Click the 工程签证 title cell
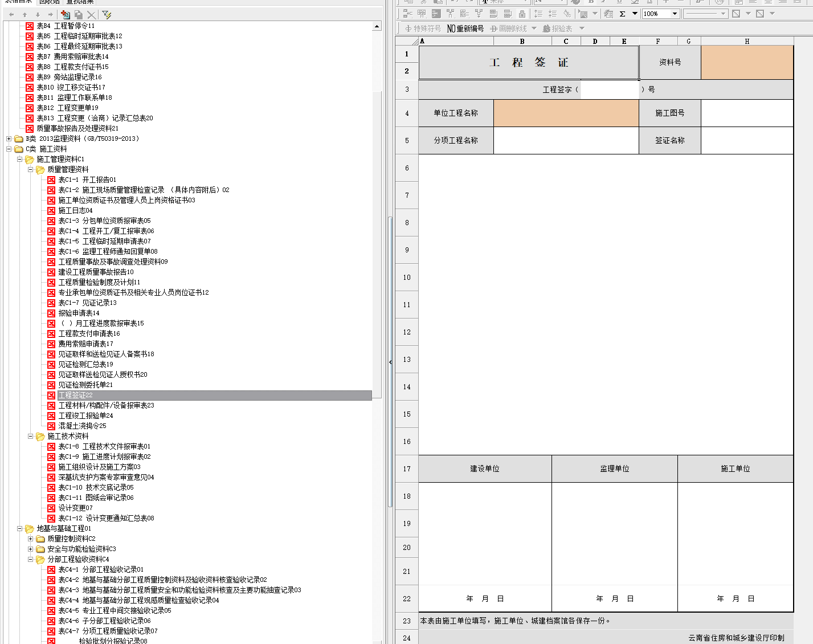This screenshot has width=813, height=644. pyautogui.click(x=529, y=62)
